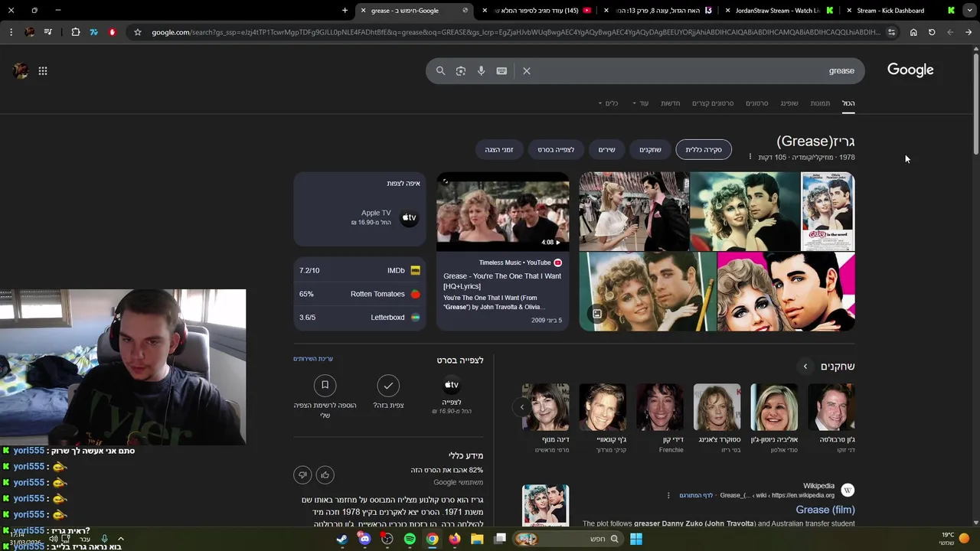Click the search magnifier icon in Google search box

click(x=440, y=70)
